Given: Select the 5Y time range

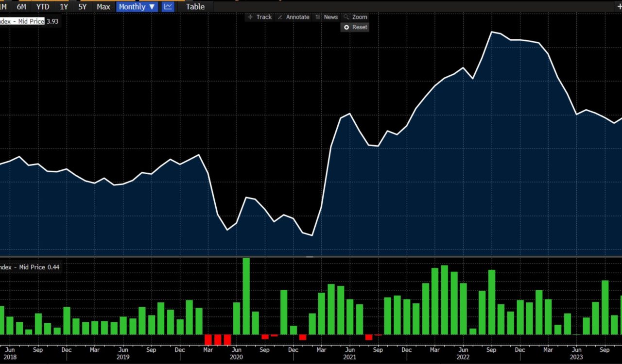Looking at the screenshot, I should point(83,7).
